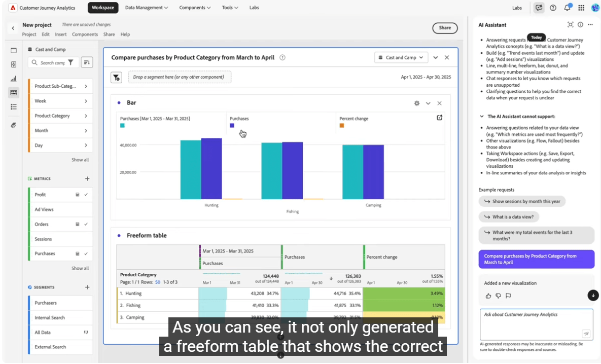Click the AI Assistant fullscreen icon
Screen dimensions: 601x364
point(570,24)
